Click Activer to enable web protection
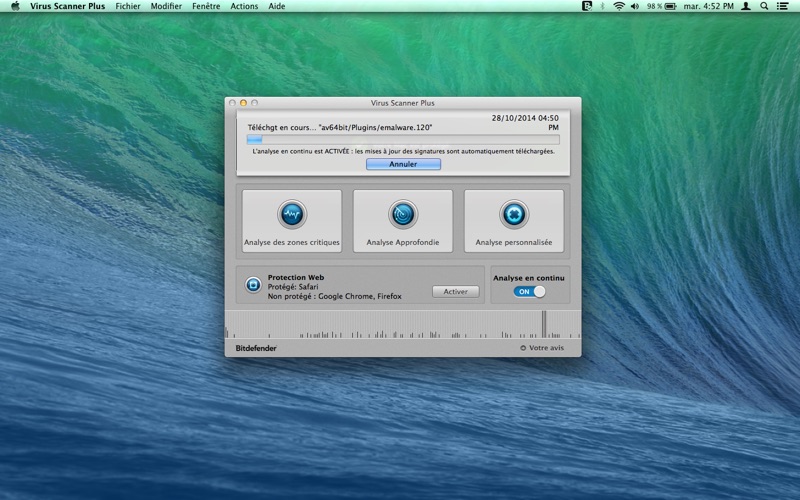Viewport: 800px width, 500px height. pyautogui.click(x=456, y=291)
